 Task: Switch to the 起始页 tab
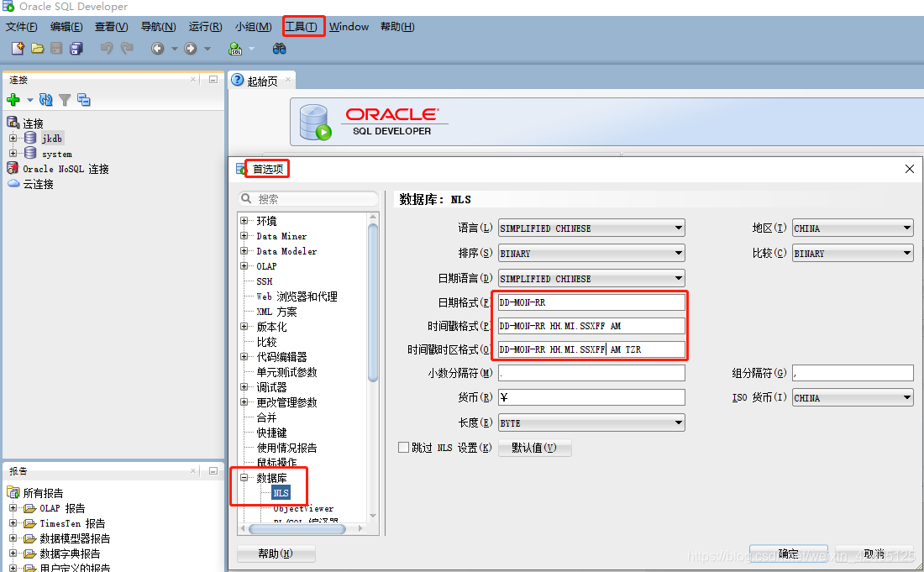262,81
